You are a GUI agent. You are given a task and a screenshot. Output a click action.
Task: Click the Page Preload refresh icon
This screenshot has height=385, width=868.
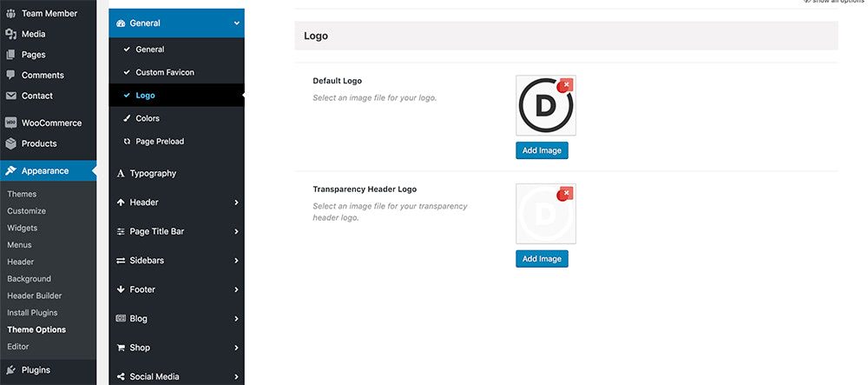[x=127, y=142]
